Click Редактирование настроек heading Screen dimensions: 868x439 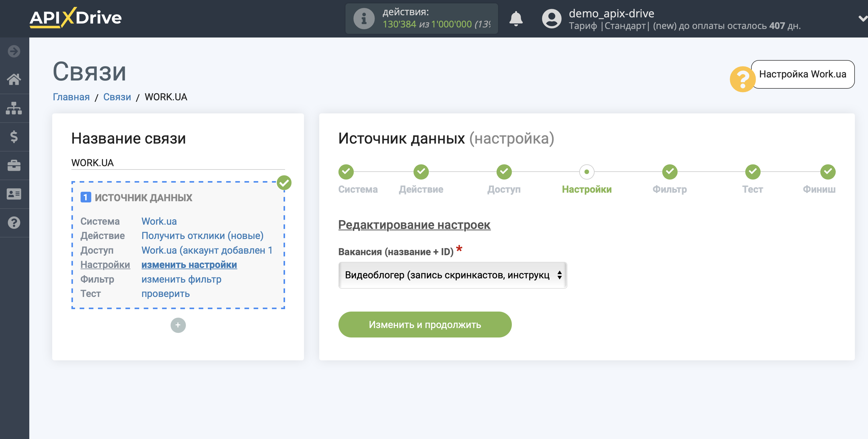pyautogui.click(x=414, y=225)
